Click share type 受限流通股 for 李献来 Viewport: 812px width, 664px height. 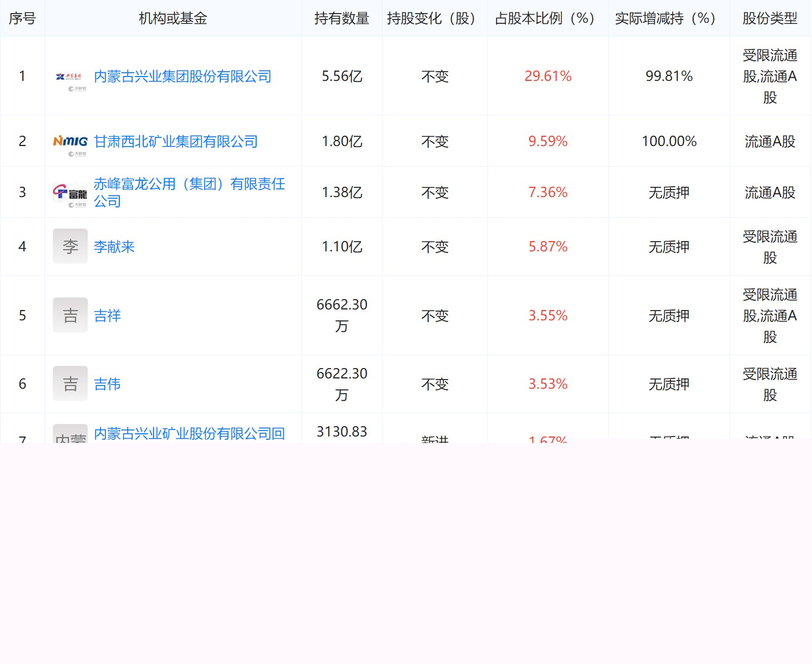point(770,247)
